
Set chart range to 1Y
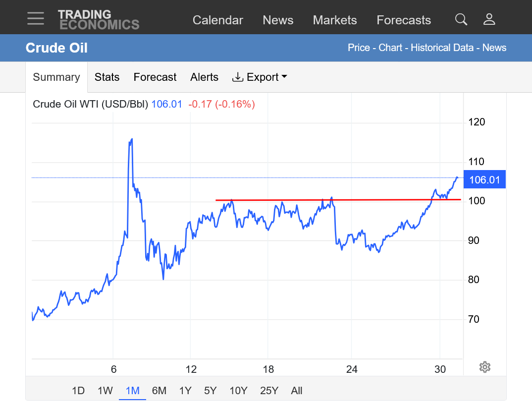(185, 391)
